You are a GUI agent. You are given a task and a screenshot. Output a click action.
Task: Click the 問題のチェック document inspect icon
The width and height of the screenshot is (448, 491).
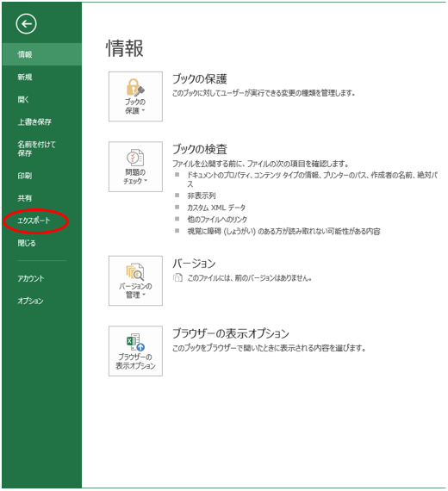click(x=135, y=157)
